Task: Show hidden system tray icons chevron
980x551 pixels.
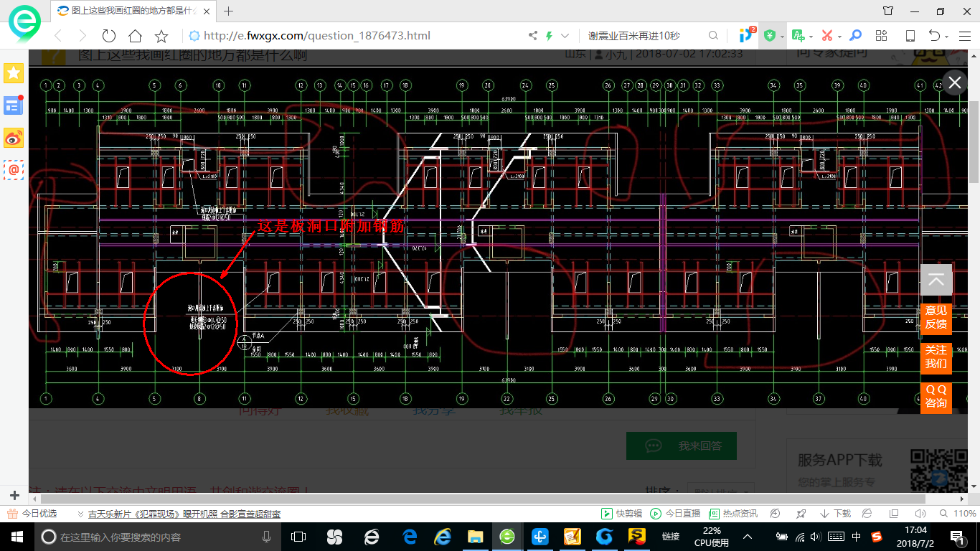Action: (x=748, y=537)
